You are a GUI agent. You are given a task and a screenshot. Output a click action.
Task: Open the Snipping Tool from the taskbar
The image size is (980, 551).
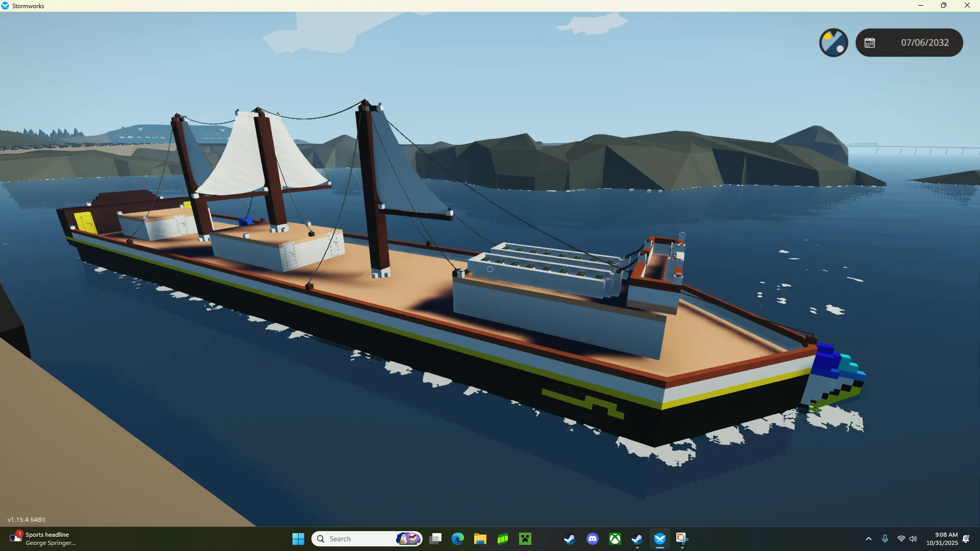click(682, 539)
